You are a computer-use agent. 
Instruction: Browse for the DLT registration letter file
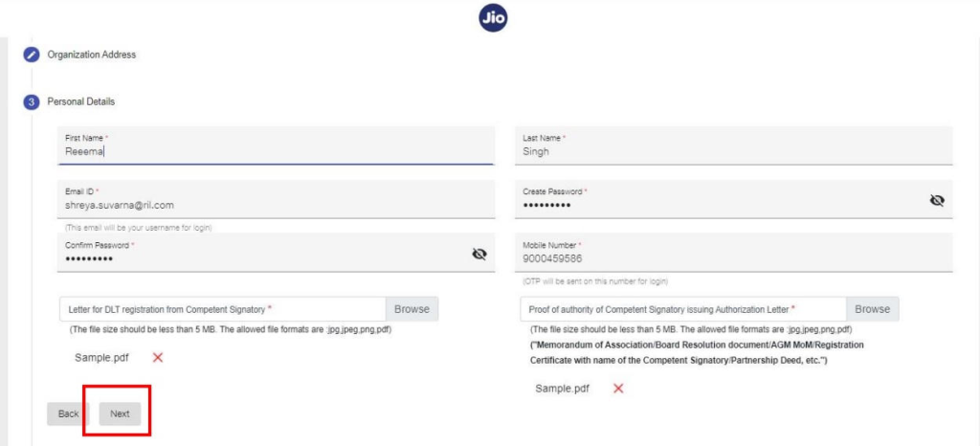[x=412, y=309]
